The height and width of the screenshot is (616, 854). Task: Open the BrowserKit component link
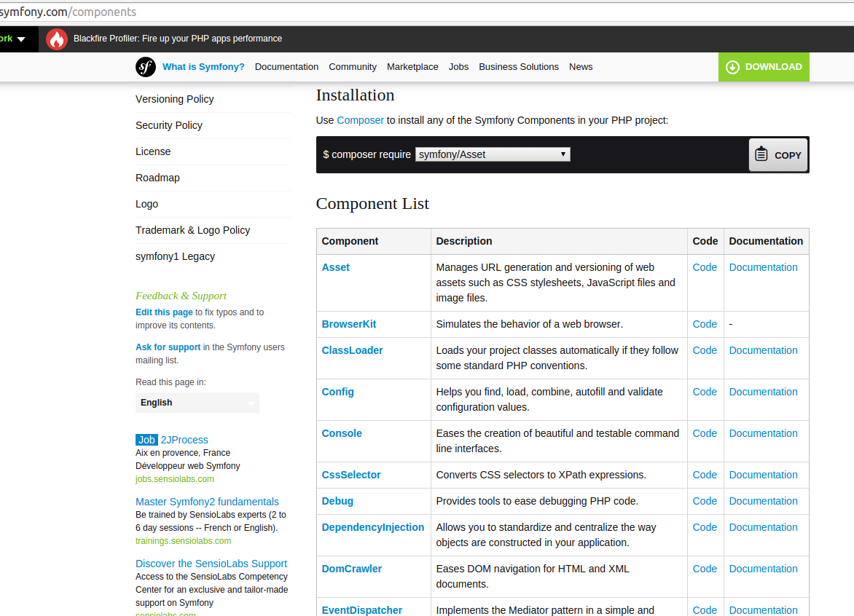pyautogui.click(x=348, y=324)
